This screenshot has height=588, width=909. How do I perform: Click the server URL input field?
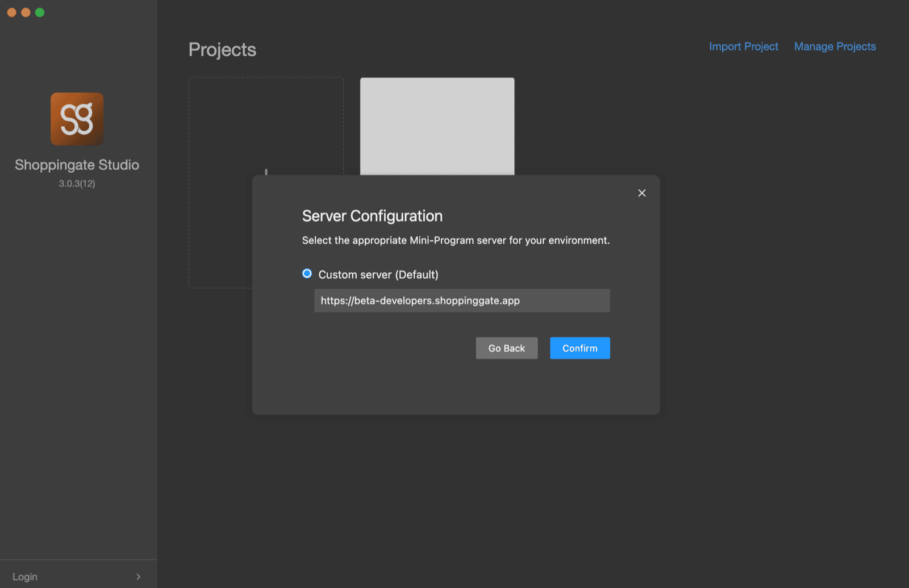462,301
